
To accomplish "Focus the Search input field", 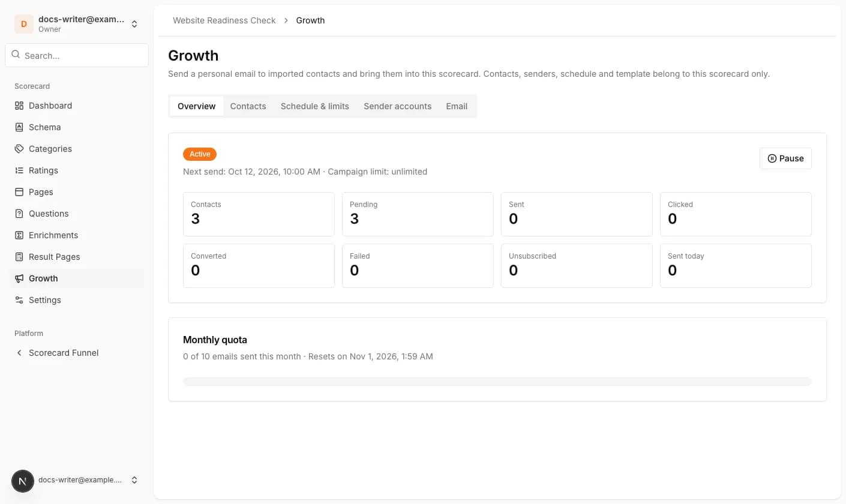I will point(77,55).
